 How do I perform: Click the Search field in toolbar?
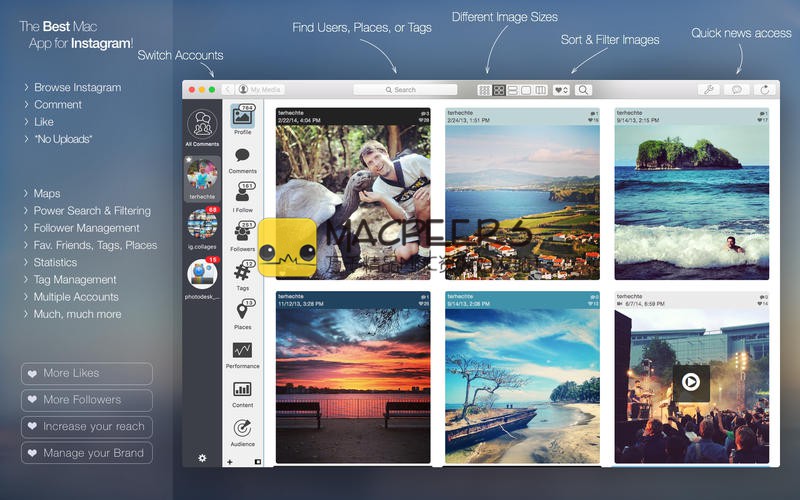point(405,90)
